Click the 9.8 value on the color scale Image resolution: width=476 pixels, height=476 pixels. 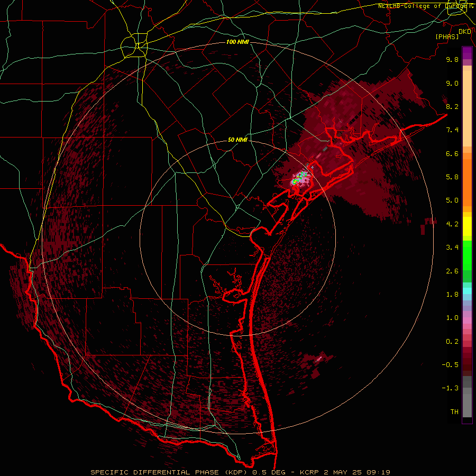(452, 59)
